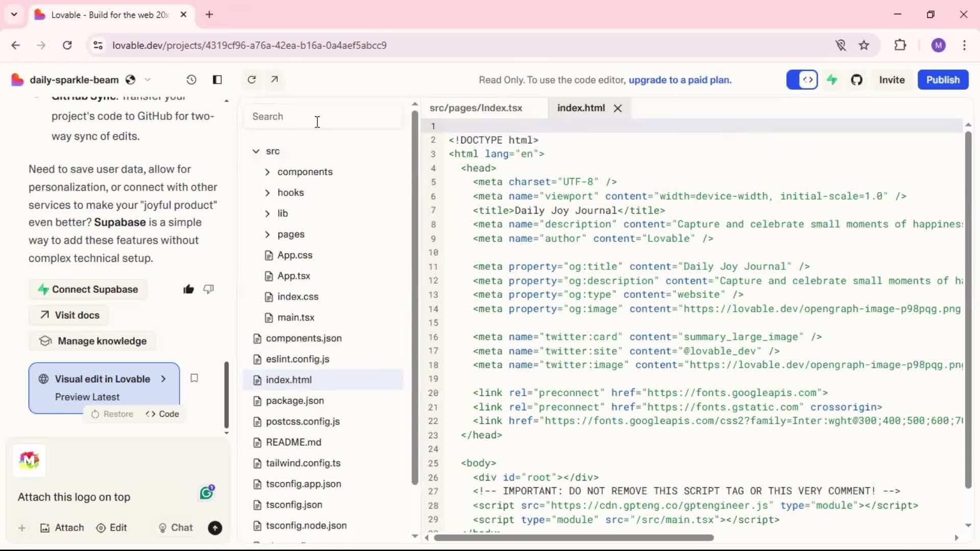This screenshot has width=980, height=551.
Task: Click the Invite button
Action: pos(892,80)
